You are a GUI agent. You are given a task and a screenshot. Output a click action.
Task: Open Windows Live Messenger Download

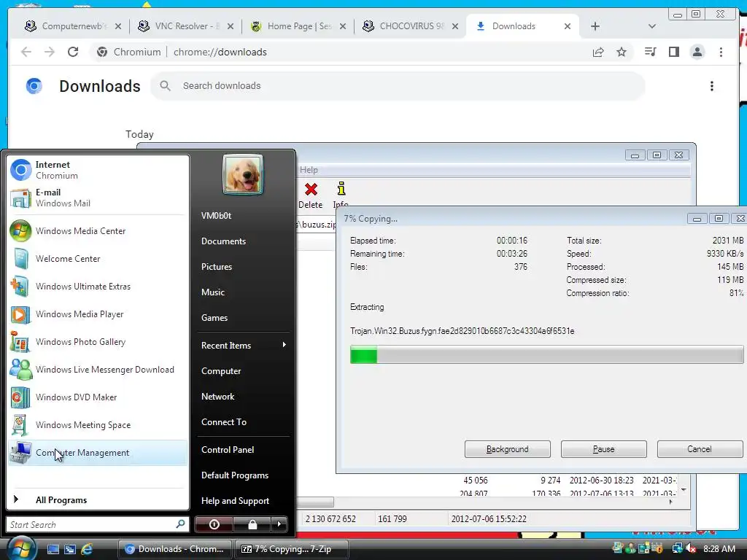pos(98,370)
